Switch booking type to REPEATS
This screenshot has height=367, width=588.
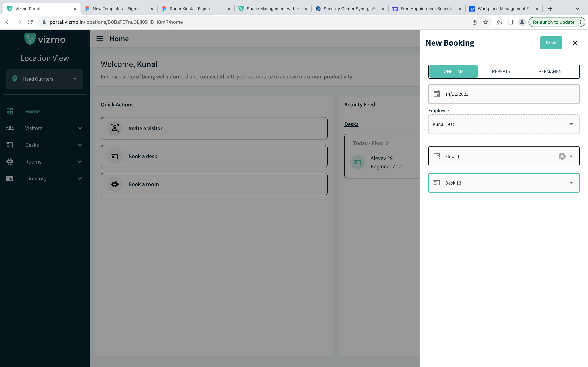501,71
